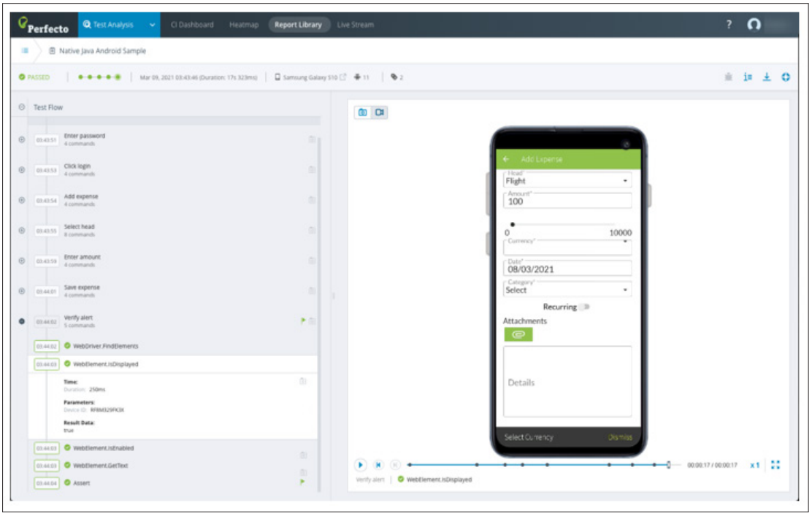The image size is (812, 516).
Task: Click the Android version 11 icon
Action: click(357, 77)
